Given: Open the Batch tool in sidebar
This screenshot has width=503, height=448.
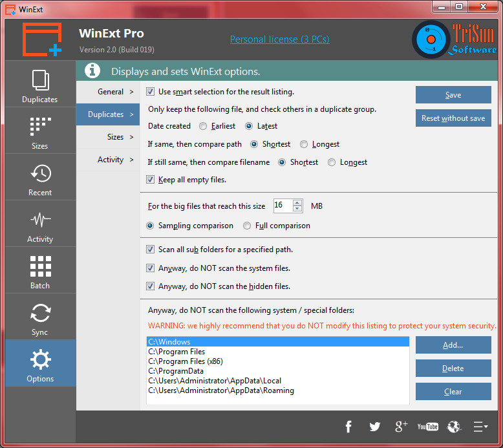Looking at the screenshot, I should pos(40,270).
